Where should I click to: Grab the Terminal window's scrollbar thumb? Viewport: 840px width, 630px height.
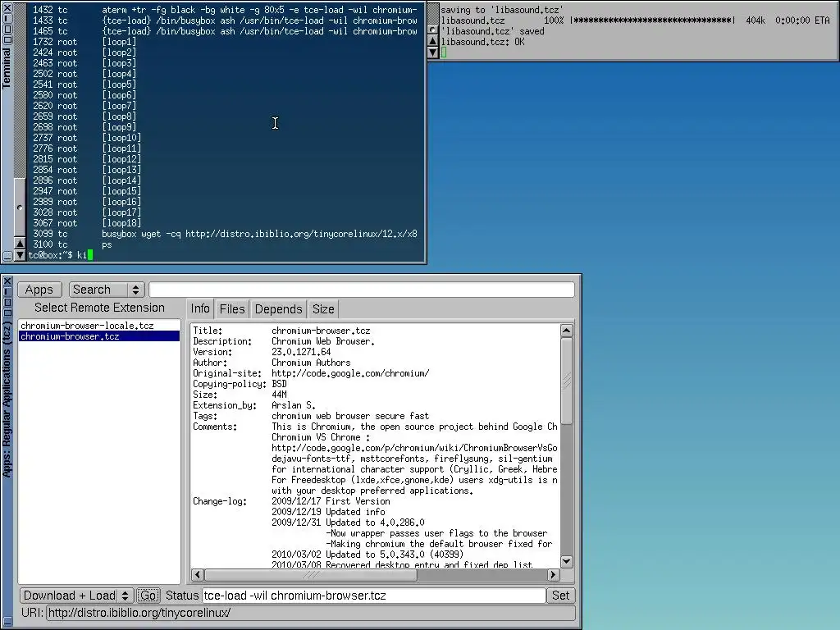pyautogui.click(x=20, y=208)
